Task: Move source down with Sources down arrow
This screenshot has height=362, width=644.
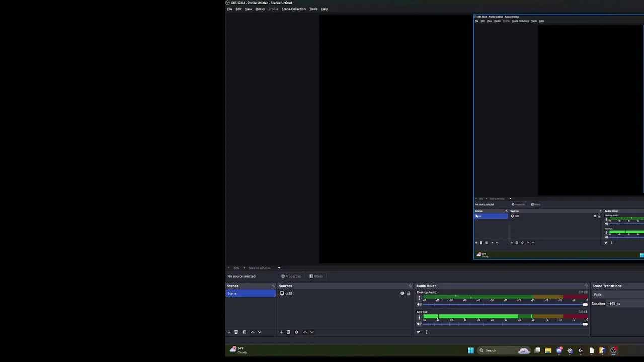Action: tap(312, 332)
